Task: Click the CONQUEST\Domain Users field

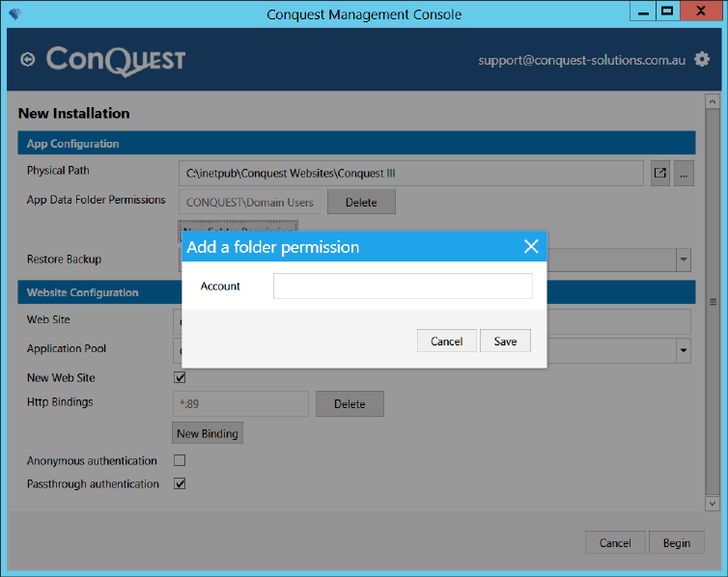Action: coord(249,202)
